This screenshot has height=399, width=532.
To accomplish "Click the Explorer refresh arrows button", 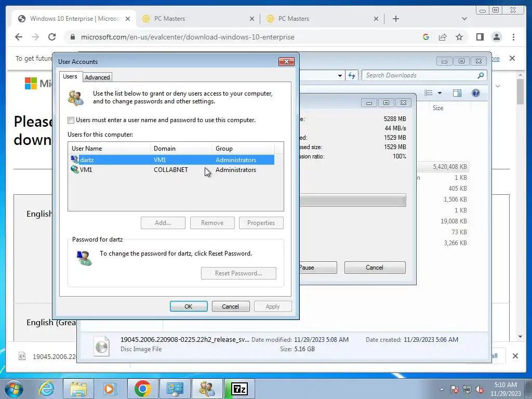I will pos(352,76).
